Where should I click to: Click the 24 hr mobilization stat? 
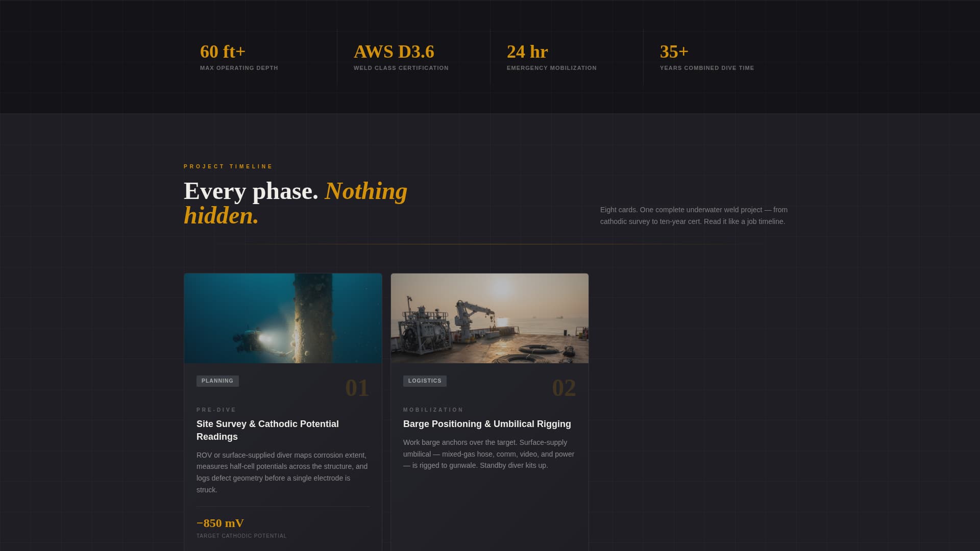(x=527, y=52)
